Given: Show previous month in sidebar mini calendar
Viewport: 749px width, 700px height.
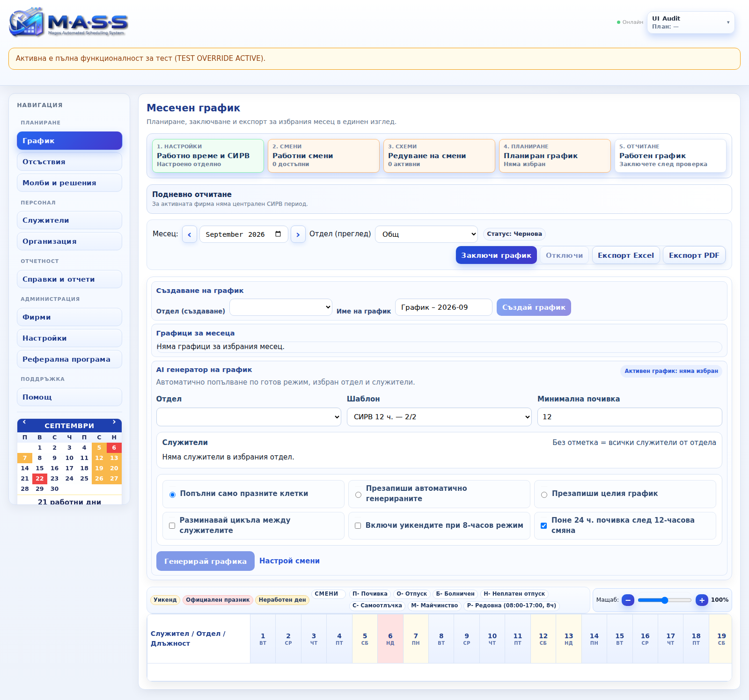Looking at the screenshot, I should (24, 422).
